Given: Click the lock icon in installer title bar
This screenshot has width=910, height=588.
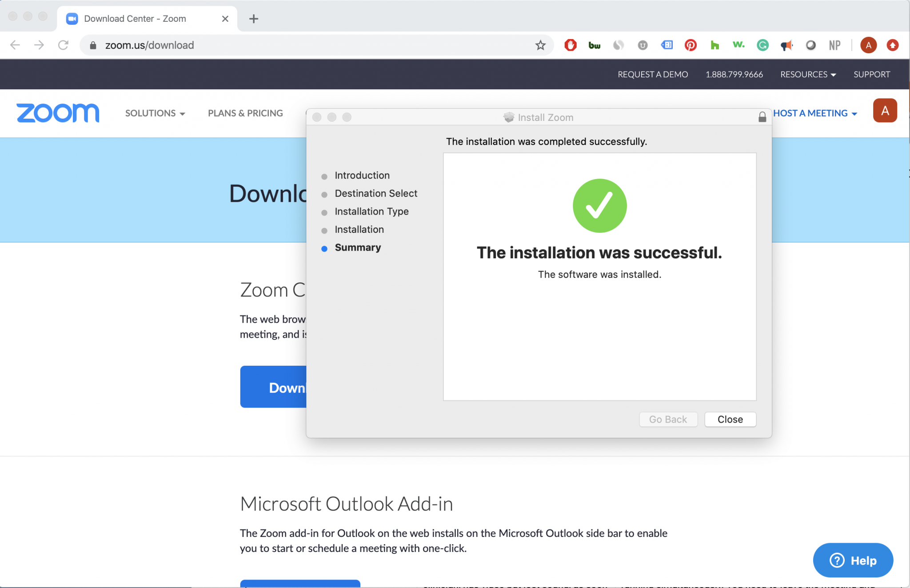Looking at the screenshot, I should point(762,117).
